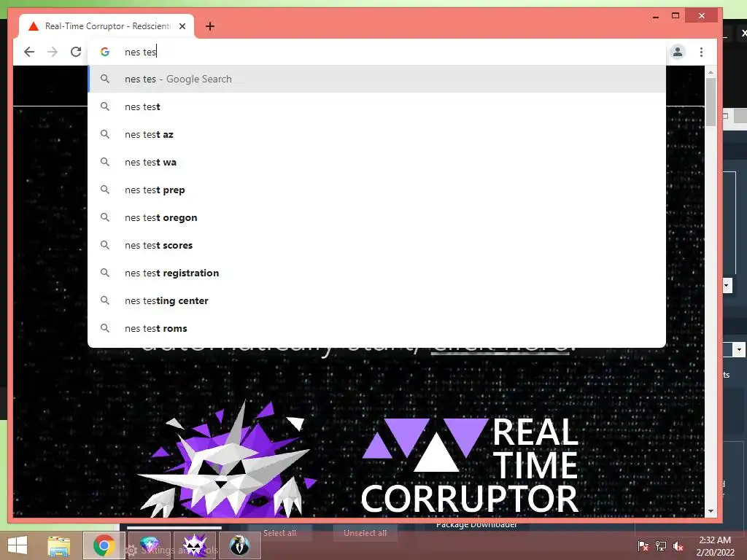The height and width of the screenshot is (560, 747).
Task: Choose the plain 'nes test' suggestion
Action: [x=377, y=106]
